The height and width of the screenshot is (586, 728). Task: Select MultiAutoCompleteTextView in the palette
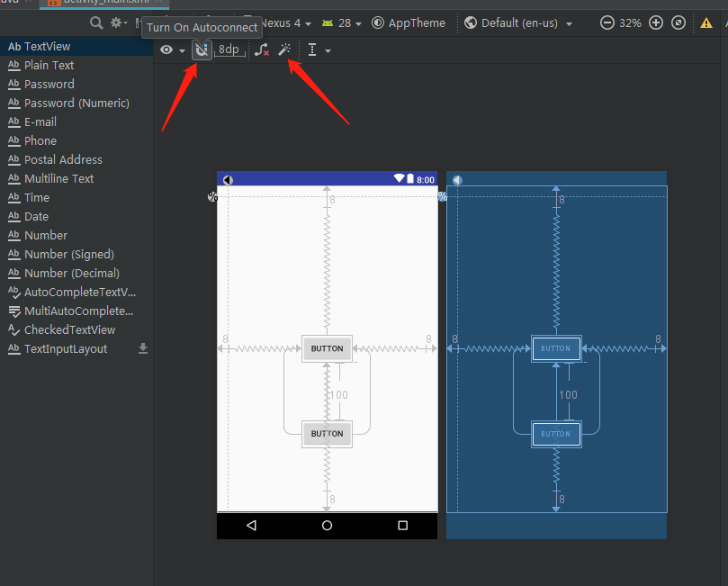(x=76, y=311)
